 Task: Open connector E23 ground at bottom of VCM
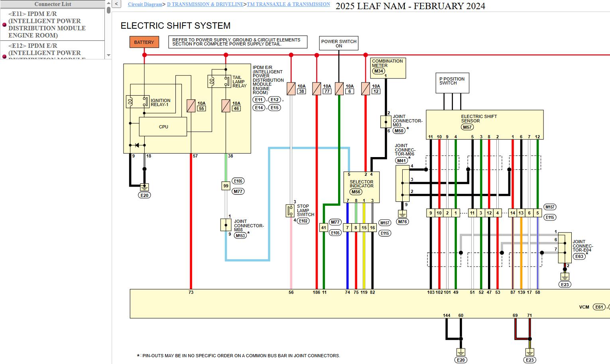click(x=529, y=360)
